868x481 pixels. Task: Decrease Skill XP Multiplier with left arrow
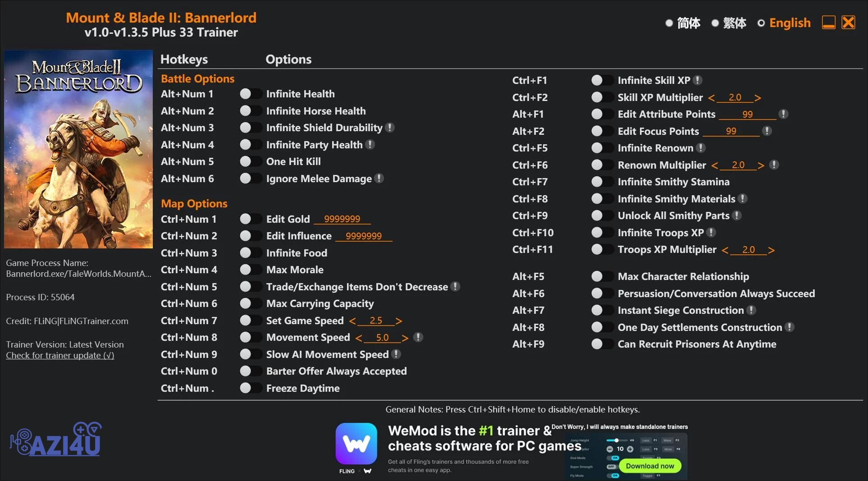[711, 98]
